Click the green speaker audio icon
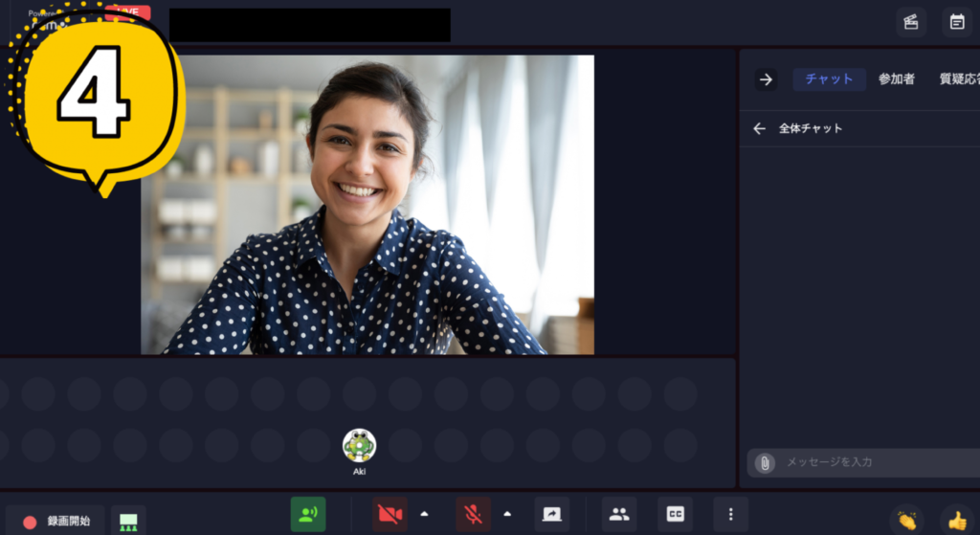This screenshot has height=535, width=980. (x=308, y=514)
